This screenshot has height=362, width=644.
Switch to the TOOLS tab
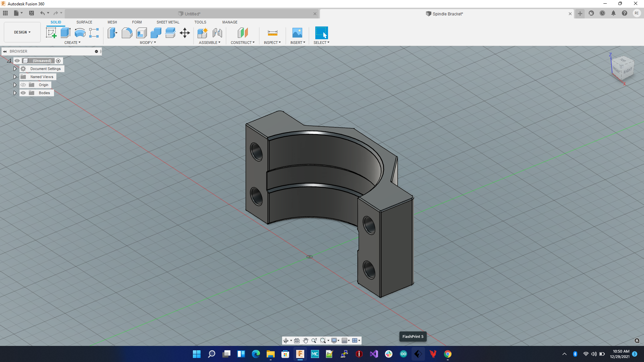[x=200, y=22]
